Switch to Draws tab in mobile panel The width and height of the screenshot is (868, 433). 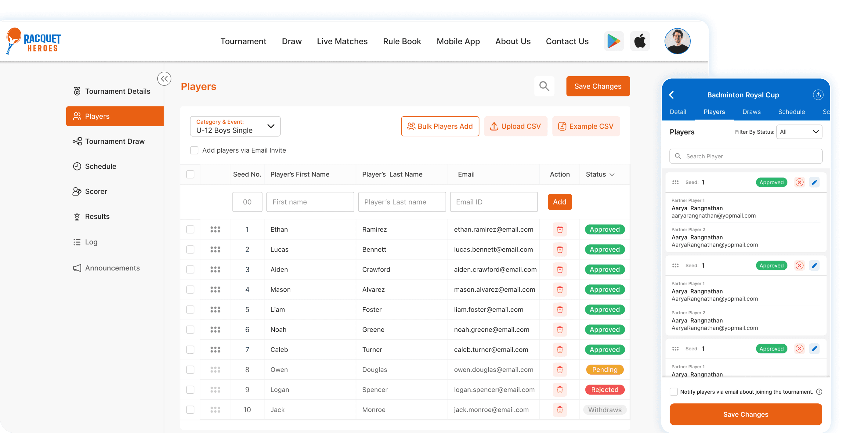[x=751, y=112]
